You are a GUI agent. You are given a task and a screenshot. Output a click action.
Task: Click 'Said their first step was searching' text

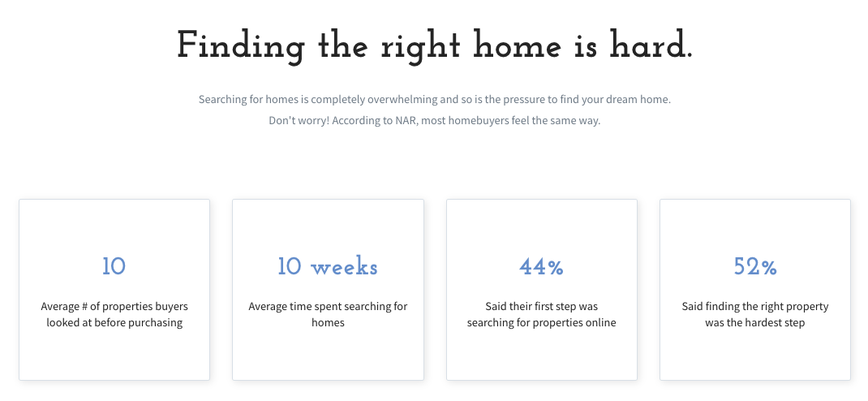(541, 315)
